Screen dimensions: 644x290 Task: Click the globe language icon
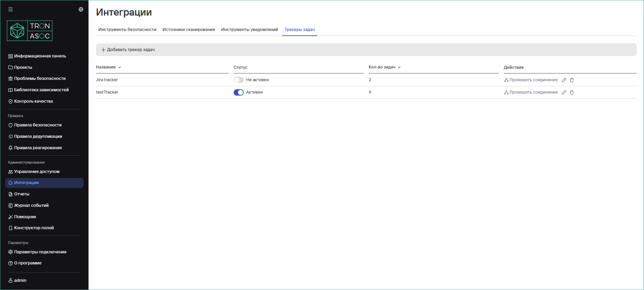pos(81,9)
